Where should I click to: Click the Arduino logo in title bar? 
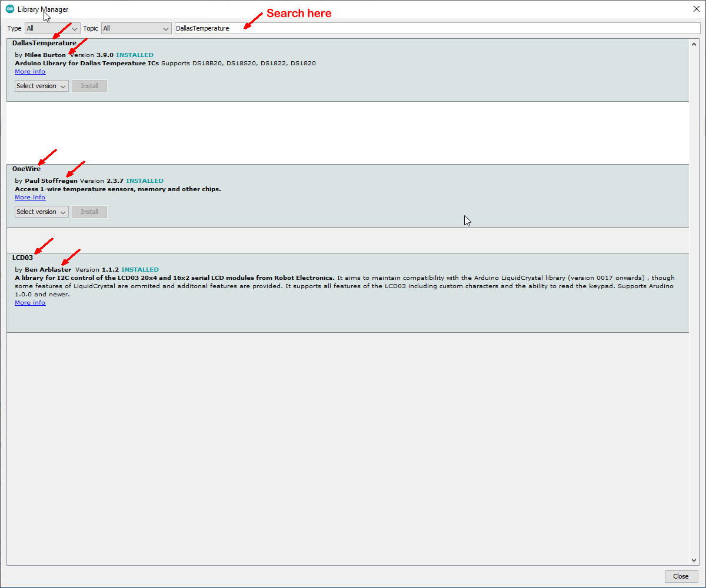pyautogui.click(x=10, y=9)
